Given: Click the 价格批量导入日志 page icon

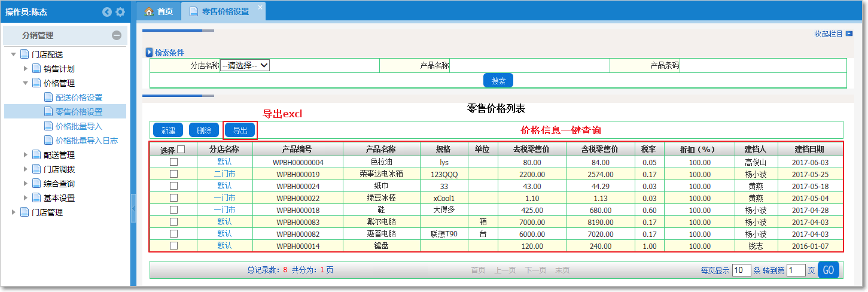Looking at the screenshot, I should [x=48, y=141].
